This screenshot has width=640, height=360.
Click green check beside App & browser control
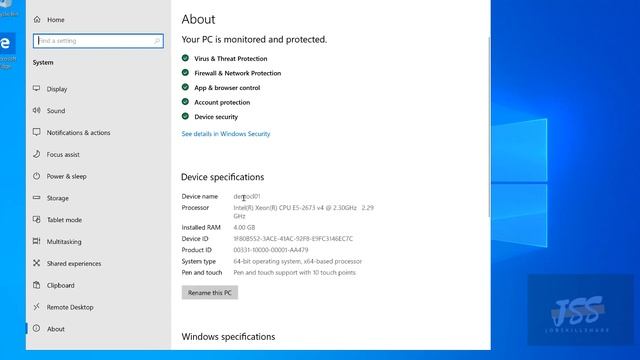(x=185, y=87)
